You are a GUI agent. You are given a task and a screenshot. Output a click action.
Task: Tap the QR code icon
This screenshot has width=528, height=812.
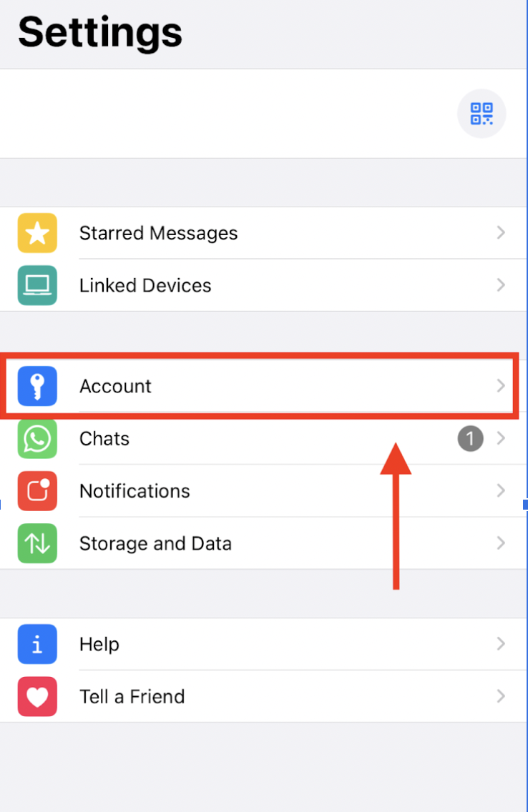(x=481, y=114)
